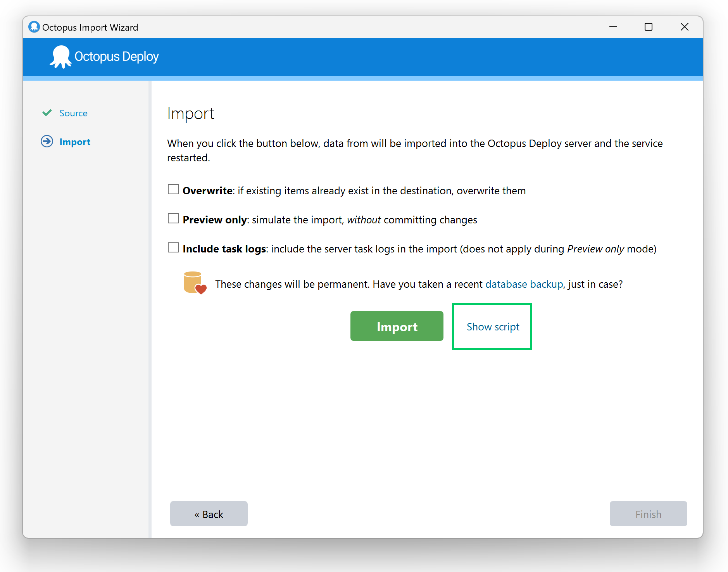Screen dimensions: 728x572
Task: Maximize the Octopus Import Wizard window
Action: [649, 27]
